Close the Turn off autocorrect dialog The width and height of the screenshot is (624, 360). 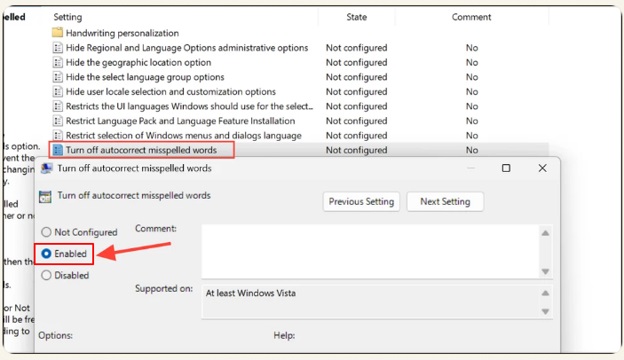point(542,168)
